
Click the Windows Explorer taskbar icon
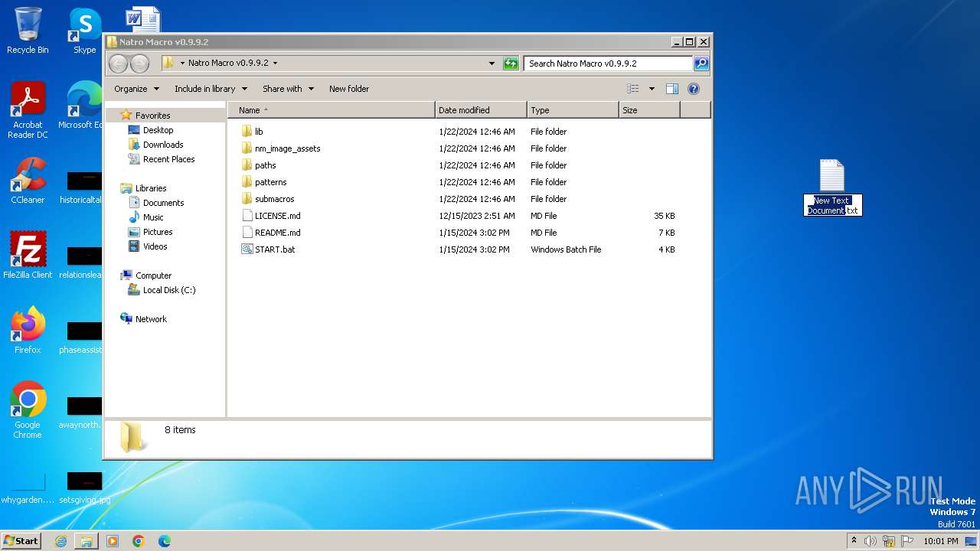pos(87,541)
